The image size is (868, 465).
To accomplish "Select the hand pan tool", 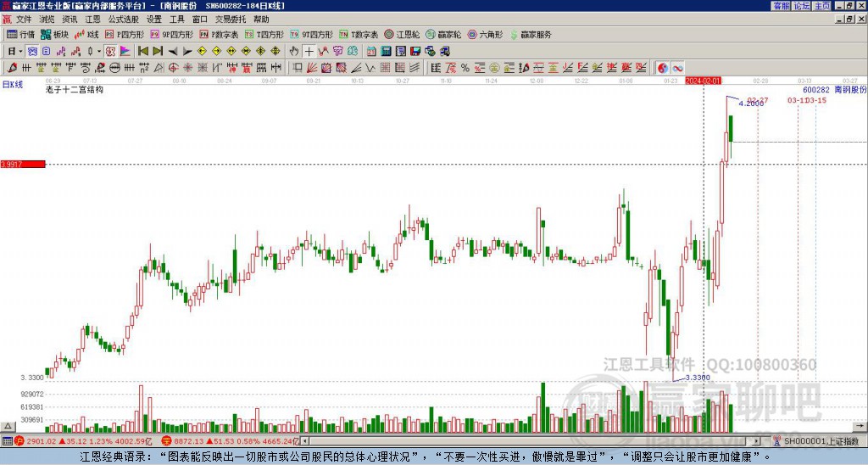I will point(294,51).
